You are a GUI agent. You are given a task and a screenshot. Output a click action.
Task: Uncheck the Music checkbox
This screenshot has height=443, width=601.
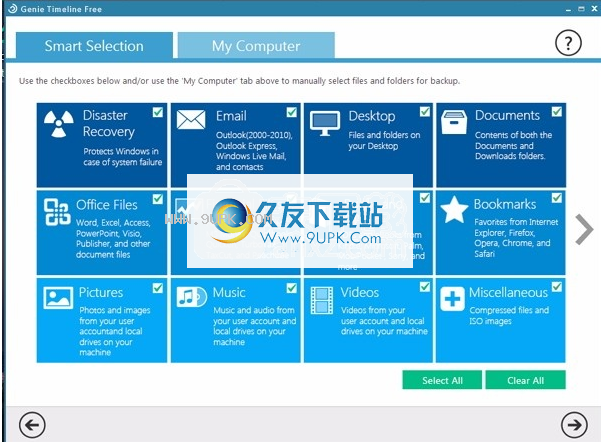click(x=291, y=288)
